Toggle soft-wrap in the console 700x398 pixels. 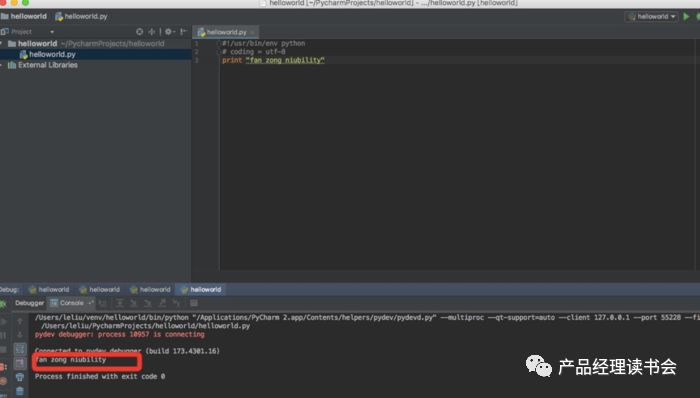click(20, 349)
